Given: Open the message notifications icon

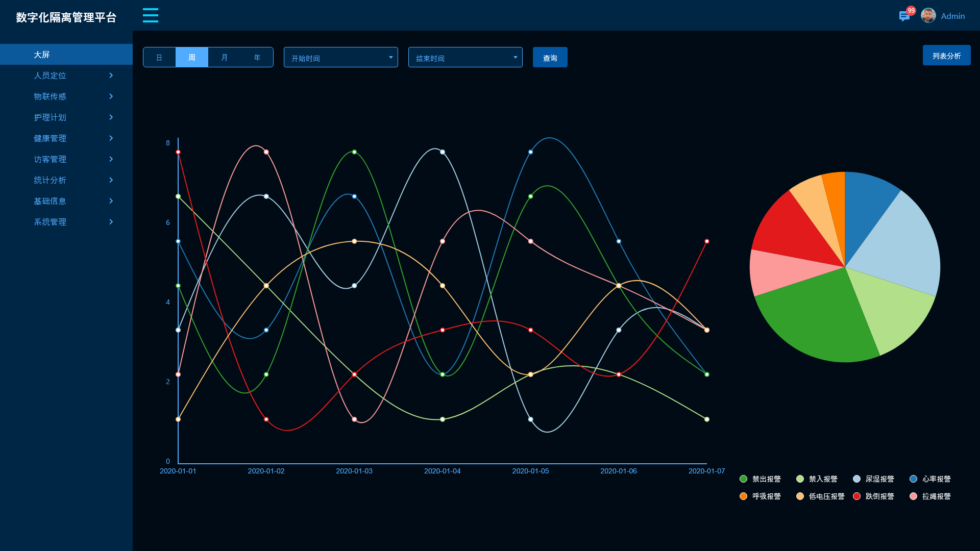Looking at the screenshot, I should pos(904,16).
